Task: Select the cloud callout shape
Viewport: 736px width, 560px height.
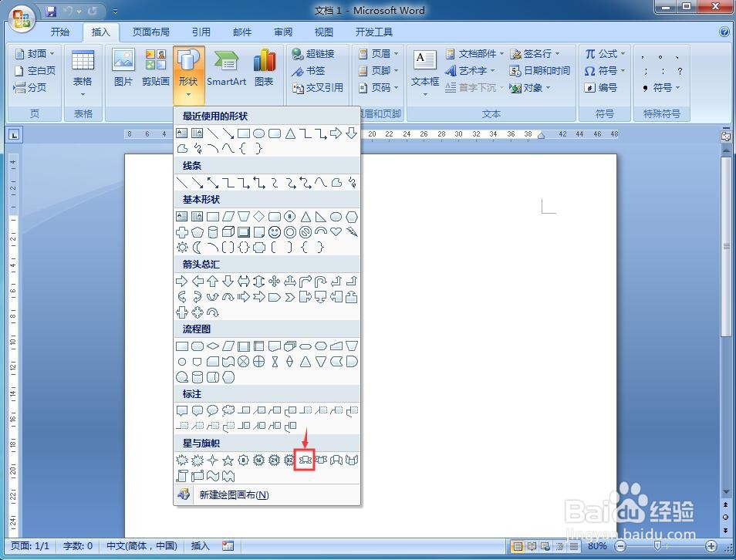Action: (x=228, y=410)
